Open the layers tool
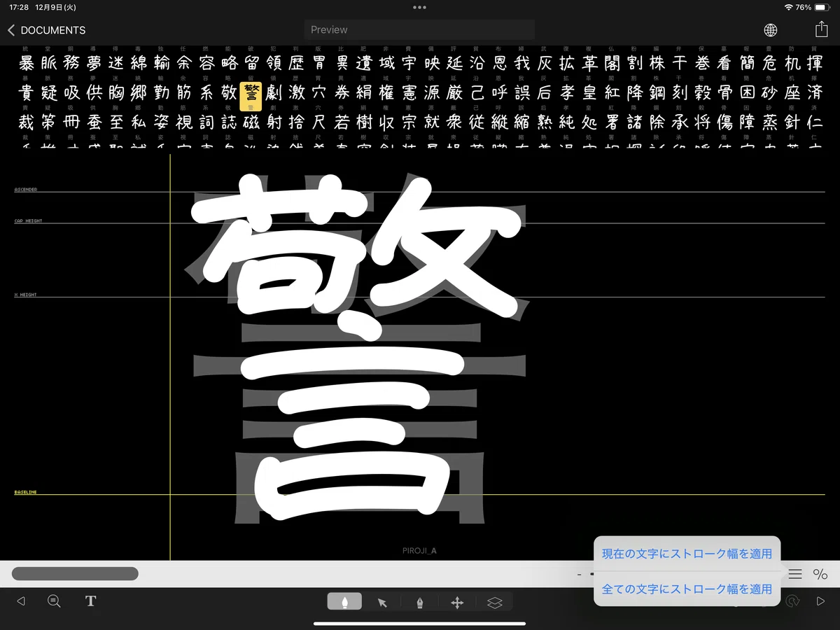 [495, 602]
